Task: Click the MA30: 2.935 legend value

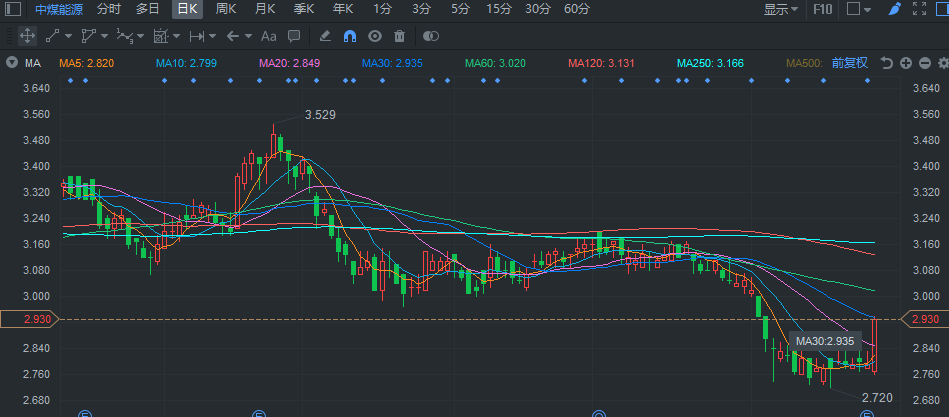Action: (x=392, y=63)
